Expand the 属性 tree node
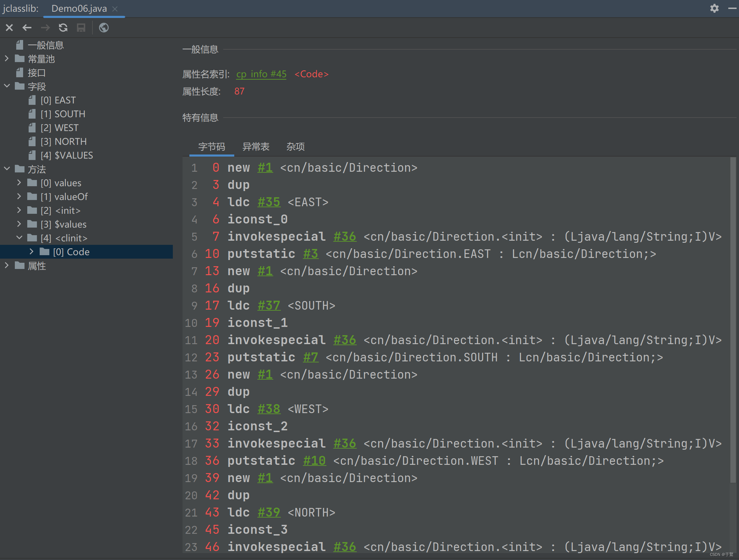This screenshot has width=739, height=560. click(x=7, y=266)
